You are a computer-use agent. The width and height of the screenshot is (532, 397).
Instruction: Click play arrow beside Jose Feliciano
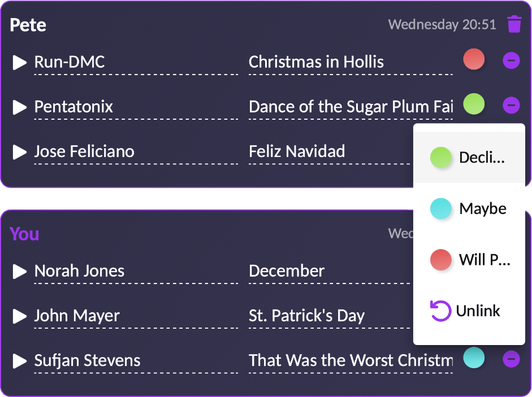click(x=20, y=151)
